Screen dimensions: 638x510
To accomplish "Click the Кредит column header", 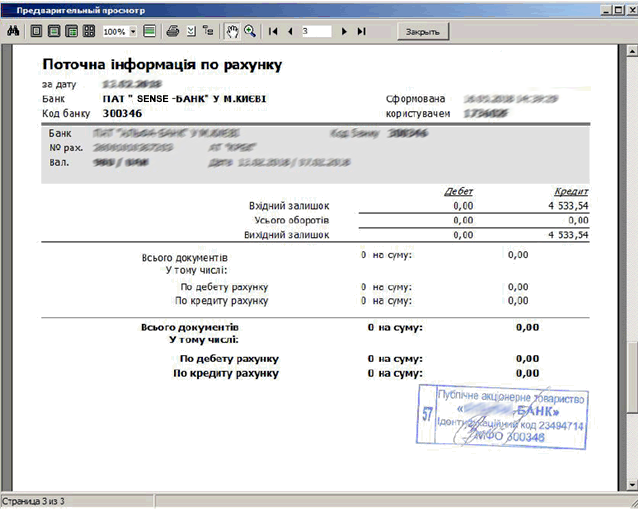I will 571,191.
